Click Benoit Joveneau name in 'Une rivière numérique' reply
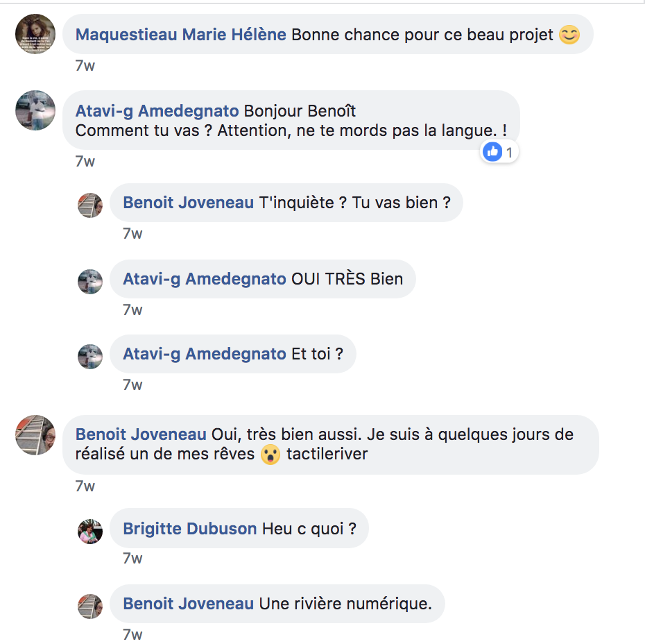Viewport: 645px width, 644px height. tap(189, 604)
